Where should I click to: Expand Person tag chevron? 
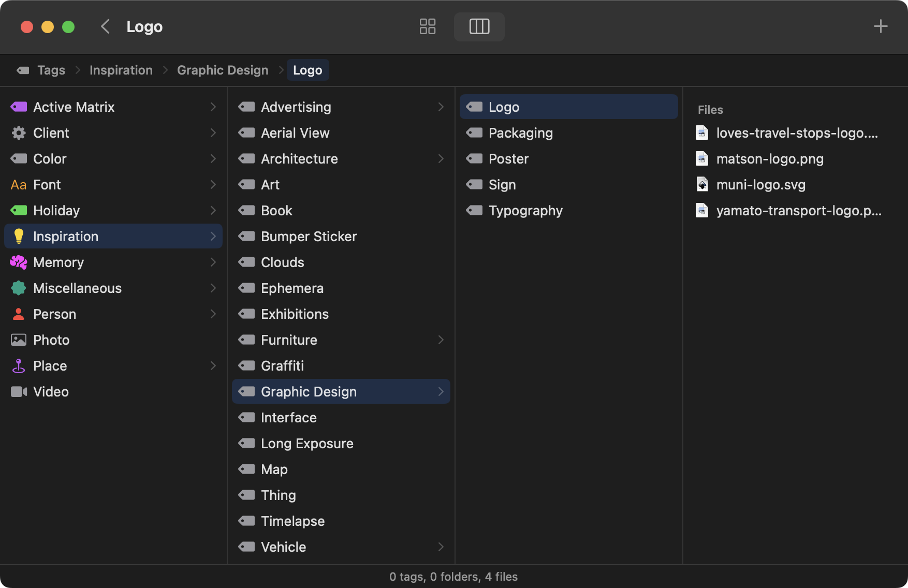[213, 314]
